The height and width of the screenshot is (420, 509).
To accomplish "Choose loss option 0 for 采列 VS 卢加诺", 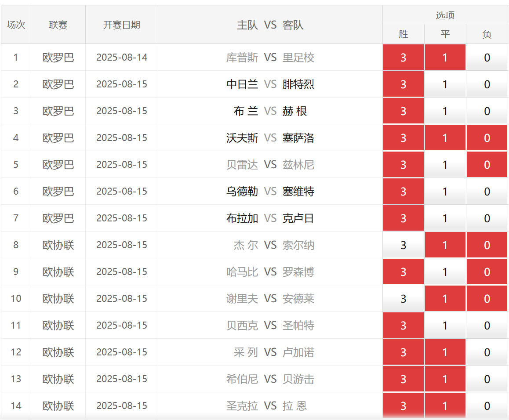I will pyautogui.click(x=487, y=352).
